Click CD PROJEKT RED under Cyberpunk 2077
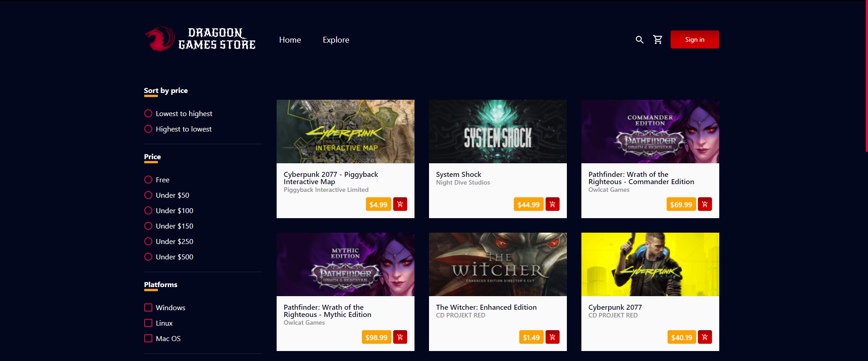 [613, 315]
